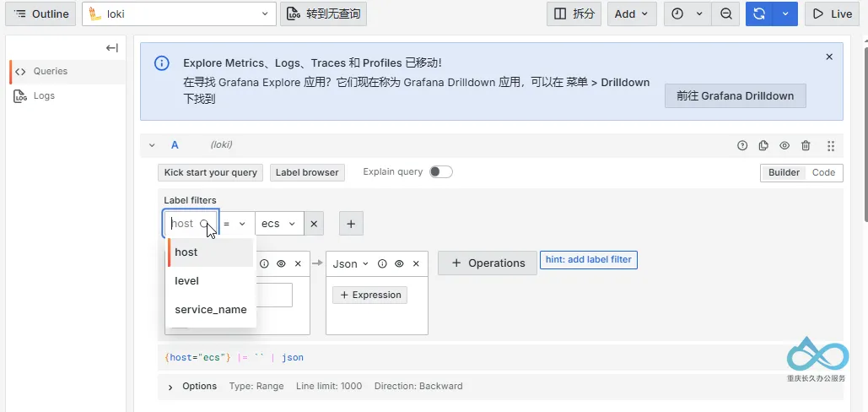The image size is (868, 412).
Task: Open the Label browser
Action: pos(307,172)
